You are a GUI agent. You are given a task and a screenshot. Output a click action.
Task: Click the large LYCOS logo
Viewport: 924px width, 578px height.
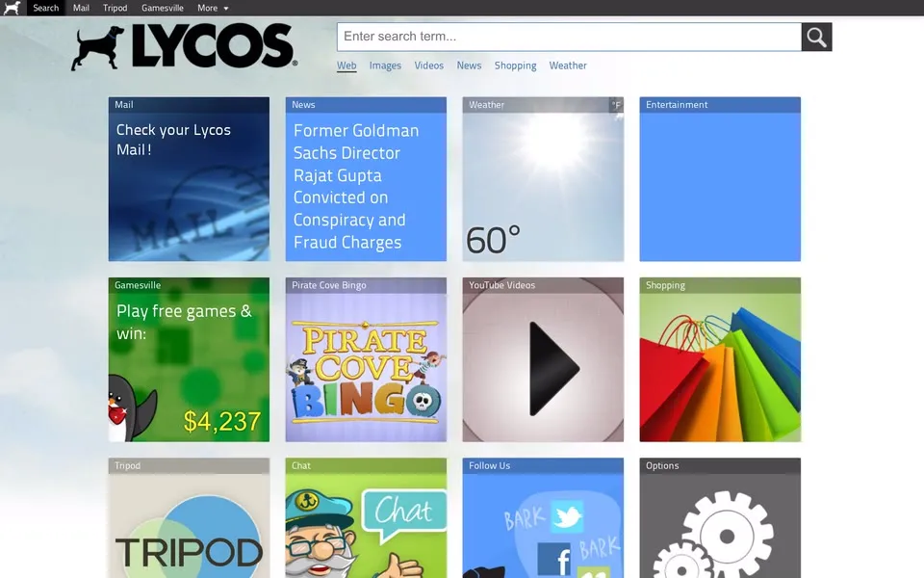pyautogui.click(x=185, y=46)
